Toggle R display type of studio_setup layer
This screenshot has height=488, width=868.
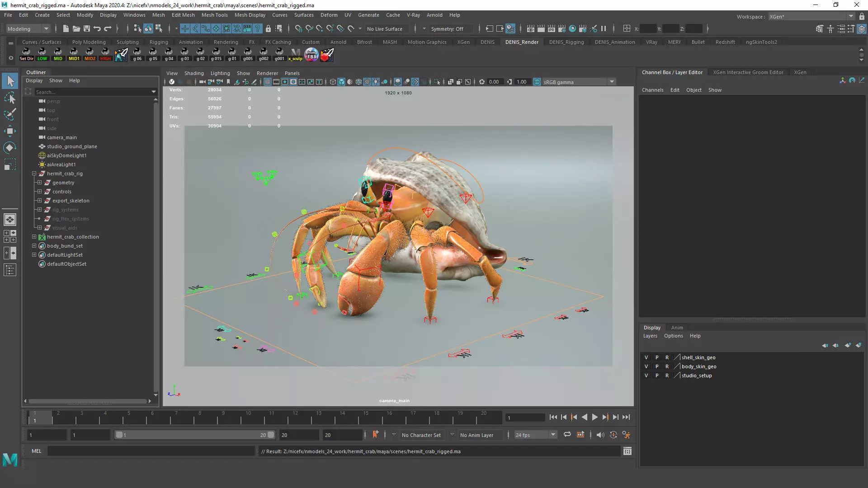(667, 375)
